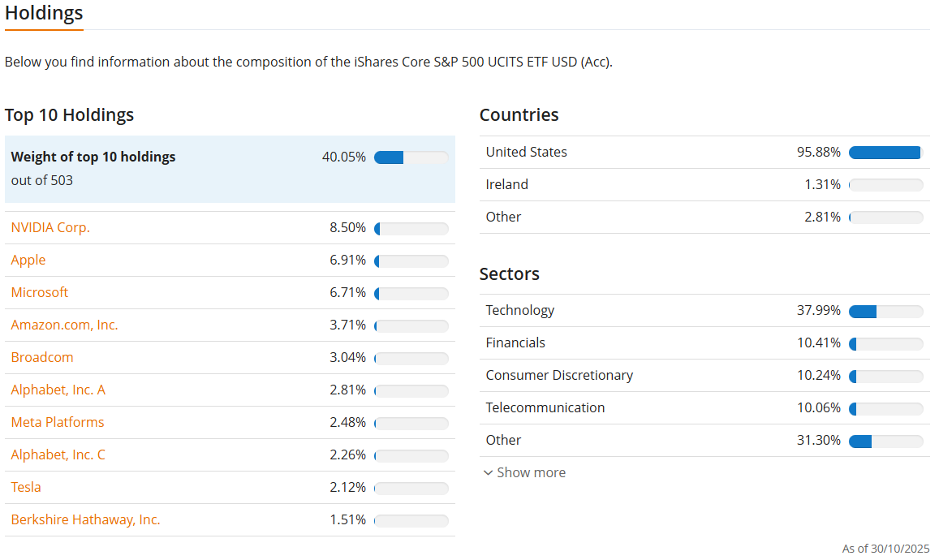Click the Financials sector percentage bar
939x560 pixels.
click(886, 344)
